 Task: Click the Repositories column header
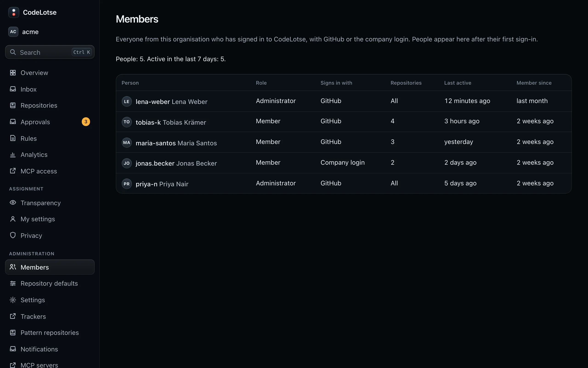click(406, 83)
